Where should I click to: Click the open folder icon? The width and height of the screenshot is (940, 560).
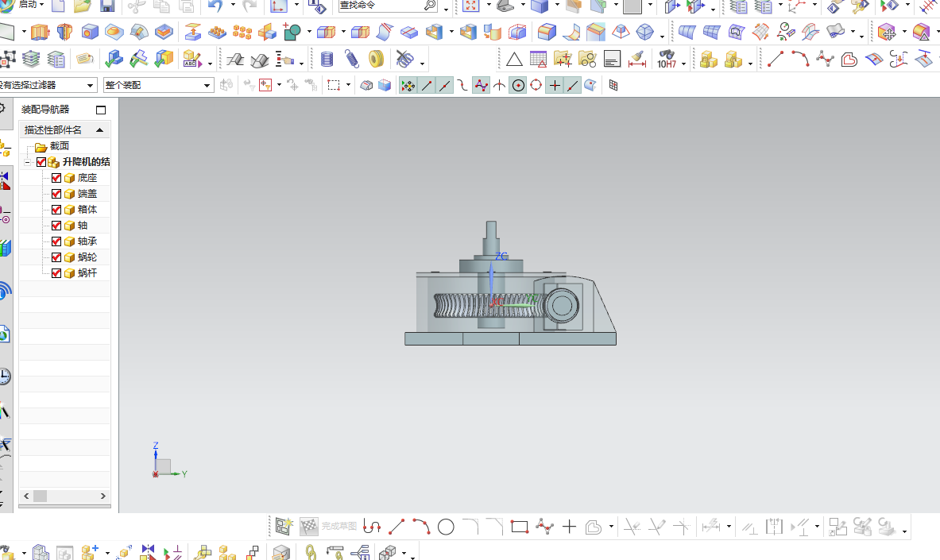point(82,6)
